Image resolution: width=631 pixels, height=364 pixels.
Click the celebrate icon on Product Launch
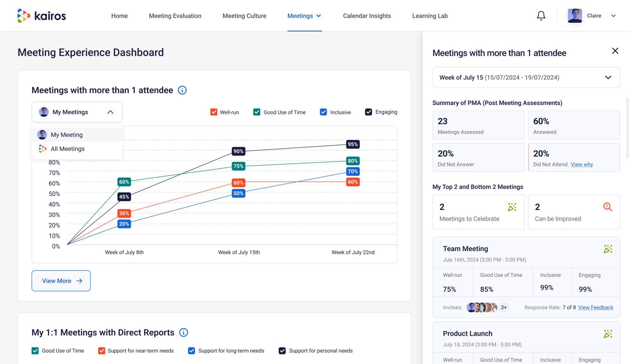point(608,334)
